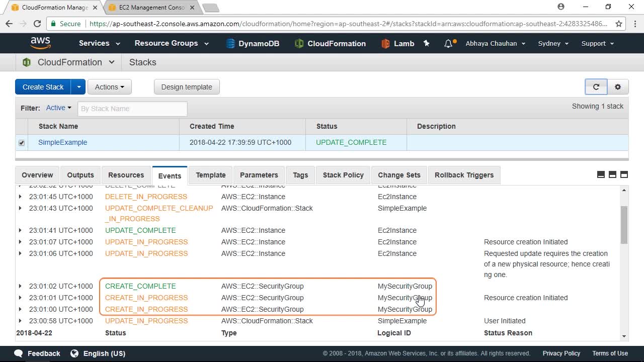Open the Abhaya Chauhan account menu
This screenshot has width=644, height=362.
click(496, 43)
